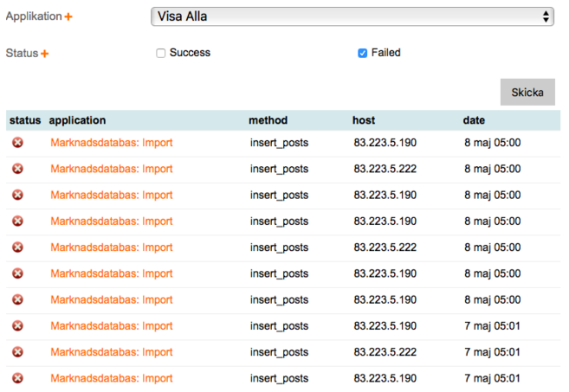Open the fourth row's Marknadsdatabas: Import link
The width and height of the screenshot is (569, 392).
point(112,222)
